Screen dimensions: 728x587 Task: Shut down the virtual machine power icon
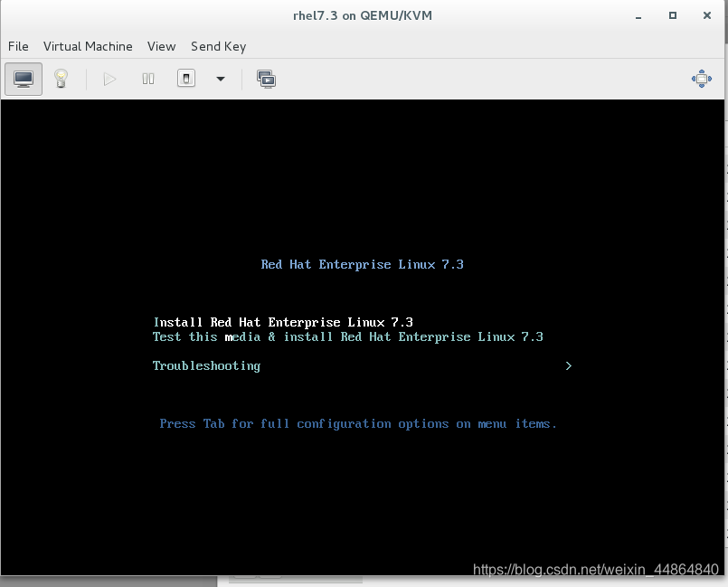[186, 79]
